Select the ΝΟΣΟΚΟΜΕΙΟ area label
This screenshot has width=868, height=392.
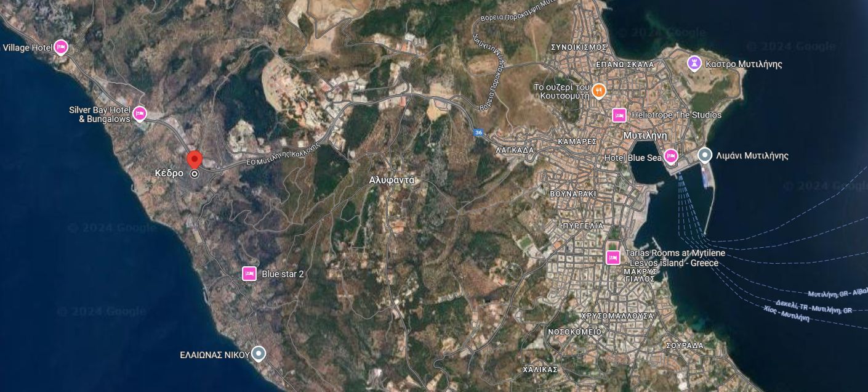tap(575, 332)
